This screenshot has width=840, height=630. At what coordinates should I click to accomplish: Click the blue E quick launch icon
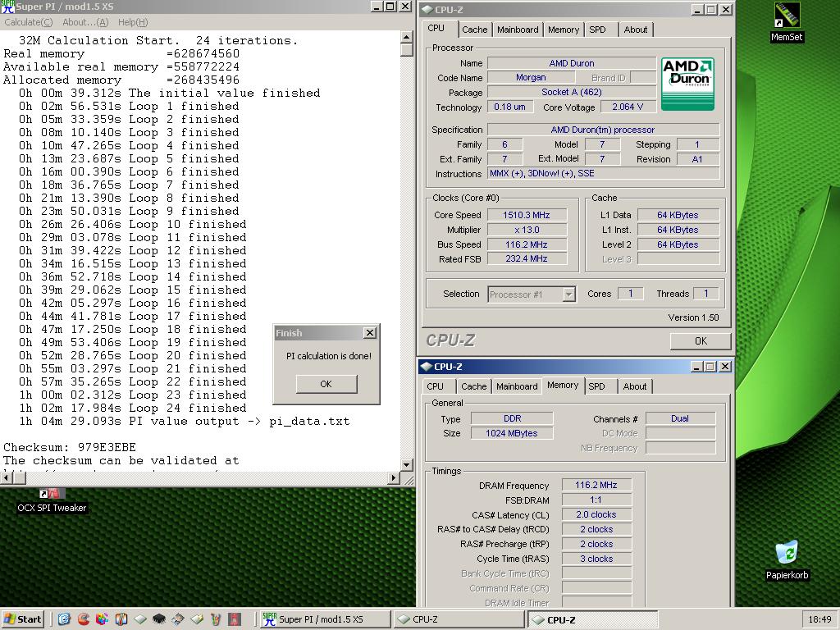click(x=64, y=619)
